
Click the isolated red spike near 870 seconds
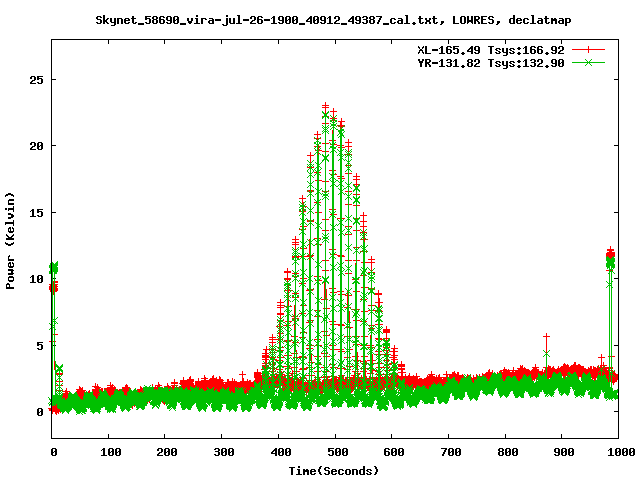[547, 351]
